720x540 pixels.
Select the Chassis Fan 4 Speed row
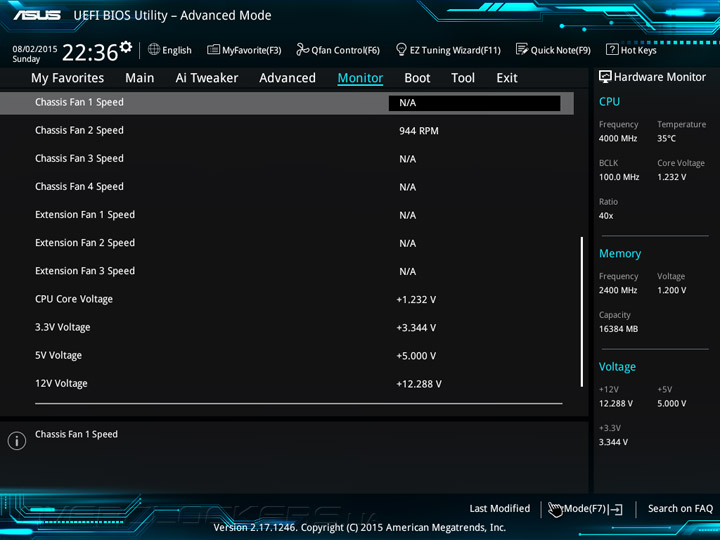pos(287,187)
